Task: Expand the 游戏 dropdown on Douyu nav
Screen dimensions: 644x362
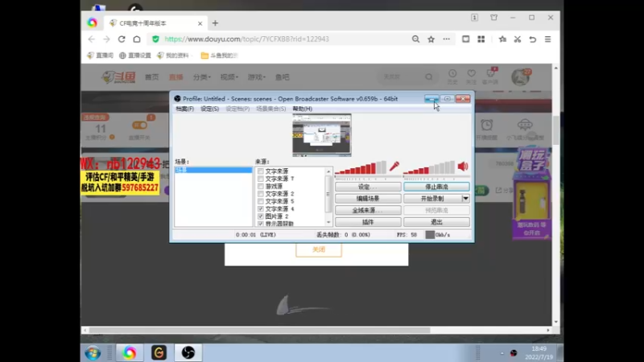Action: point(256,76)
